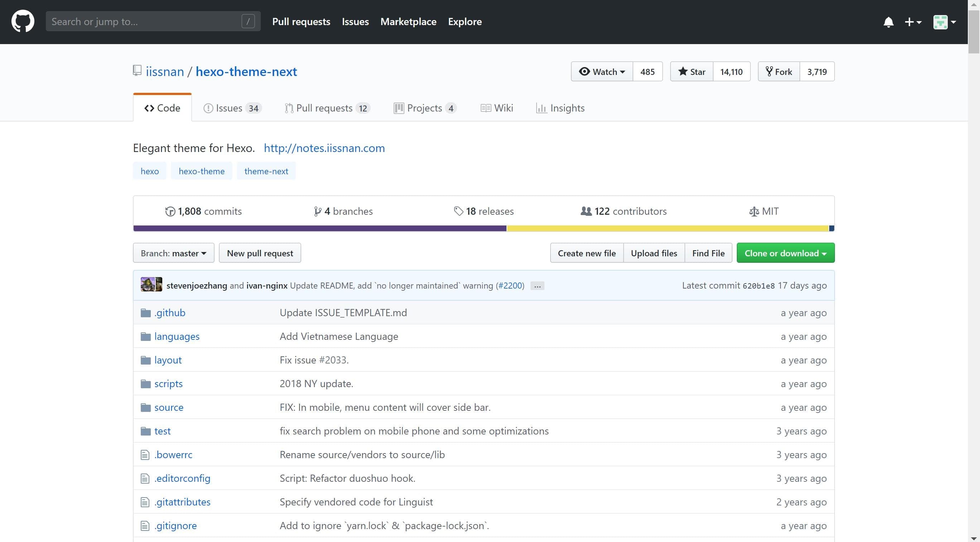
Task: Click the .github folder icon
Action: [x=145, y=313]
